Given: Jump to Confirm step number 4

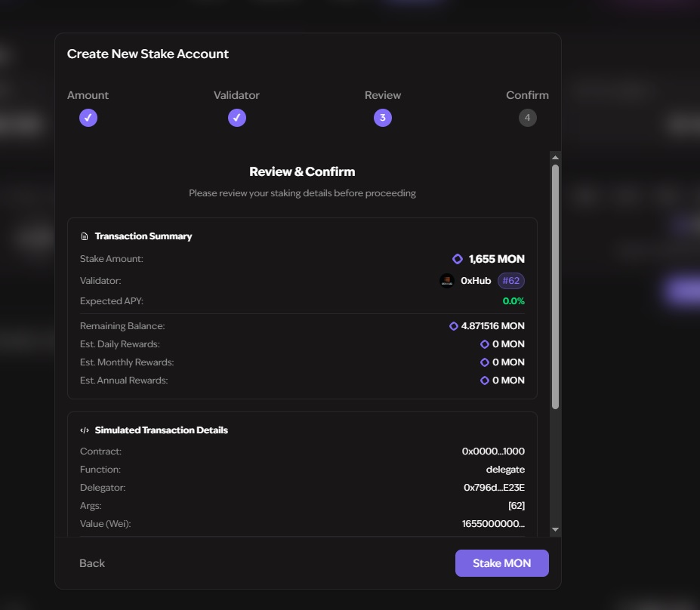Looking at the screenshot, I should [x=527, y=118].
